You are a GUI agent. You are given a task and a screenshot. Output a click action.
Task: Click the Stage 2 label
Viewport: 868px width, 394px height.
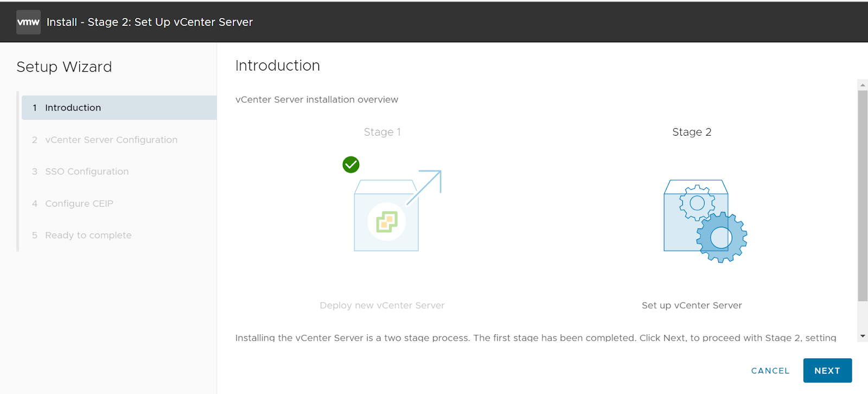692,132
